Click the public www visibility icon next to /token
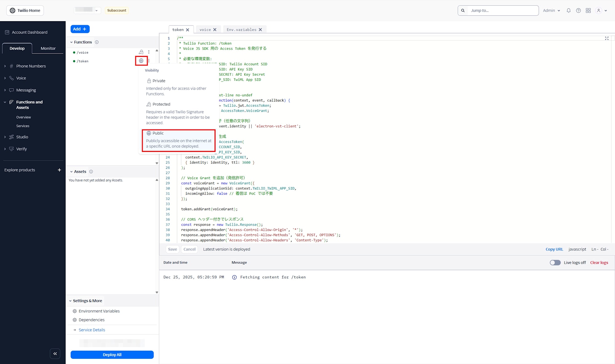This screenshot has width=615, height=364. 141,61
